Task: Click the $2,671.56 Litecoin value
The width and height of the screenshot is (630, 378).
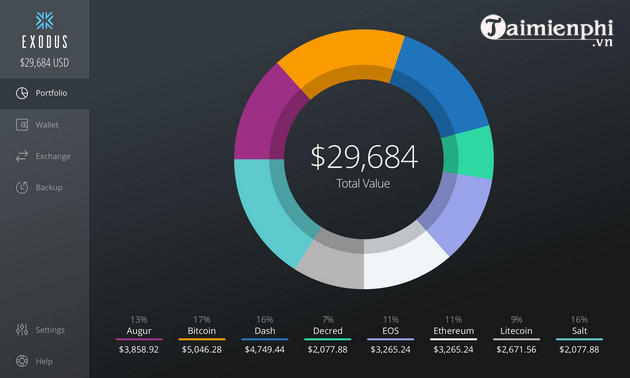Action: 516,349
